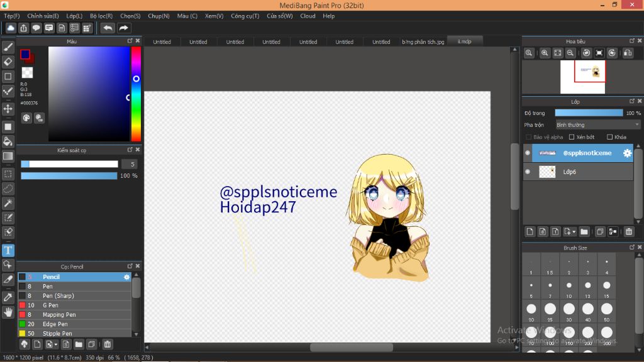Screen dimensions: 644x362
Task: Select the Brush tool in left toolbar
Action: pyautogui.click(x=8, y=47)
